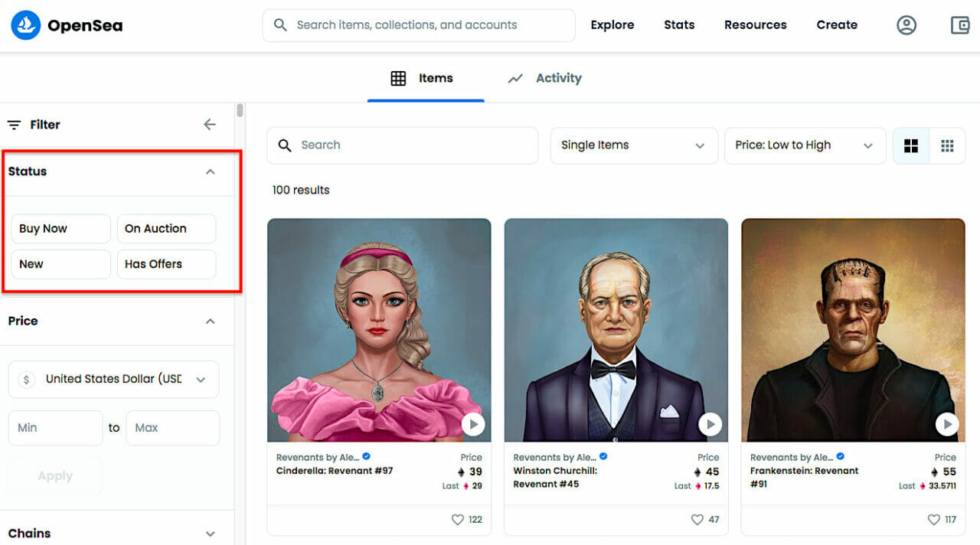Click the Min price input field
The image size is (980, 545).
click(x=55, y=428)
